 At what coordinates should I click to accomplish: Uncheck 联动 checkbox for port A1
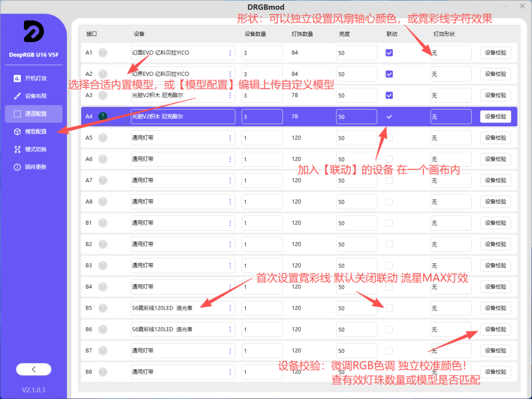click(x=389, y=53)
